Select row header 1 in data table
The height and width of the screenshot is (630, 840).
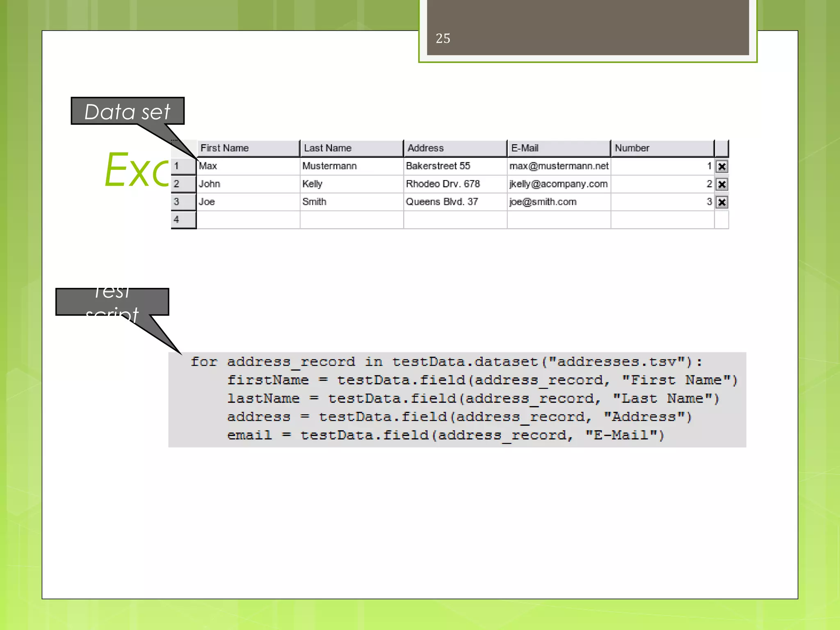[183, 166]
